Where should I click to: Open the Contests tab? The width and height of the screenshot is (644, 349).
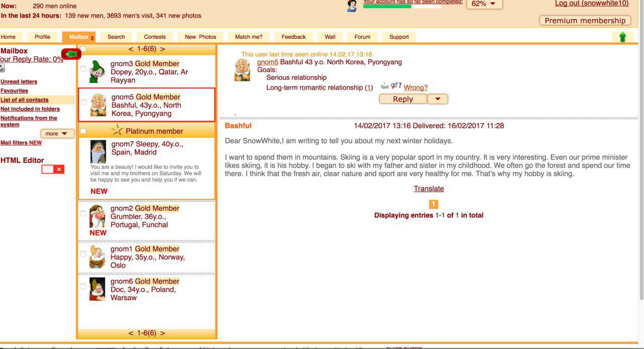point(155,37)
